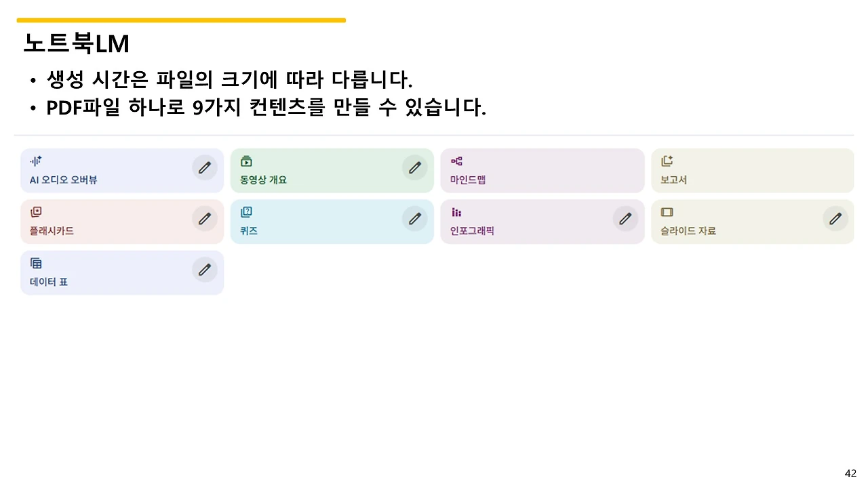Click the 동영상 개요 video icon
Image resolution: width=868 pixels, height=488 pixels.
(x=246, y=161)
